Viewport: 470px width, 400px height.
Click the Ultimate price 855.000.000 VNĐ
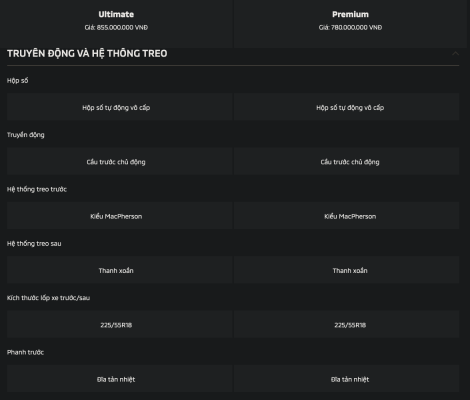click(116, 28)
